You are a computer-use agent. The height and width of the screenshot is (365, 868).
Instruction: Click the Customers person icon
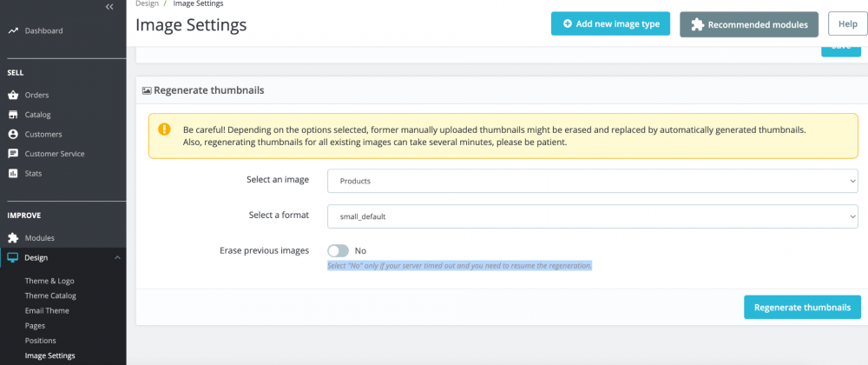tap(13, 135)
